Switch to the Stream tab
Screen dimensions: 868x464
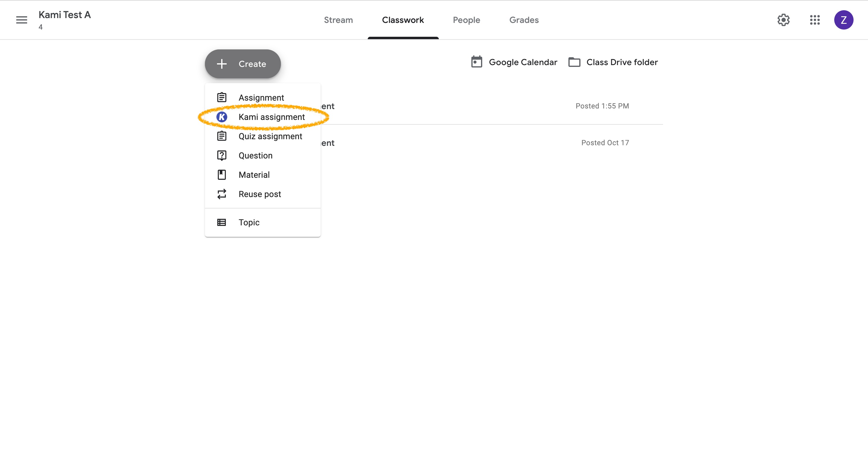tap(338, 20)
